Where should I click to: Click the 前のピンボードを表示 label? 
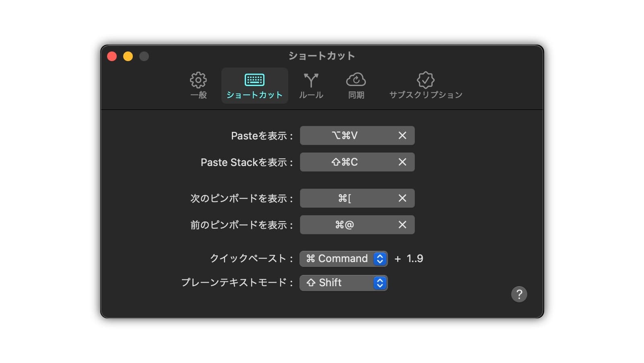242,225
